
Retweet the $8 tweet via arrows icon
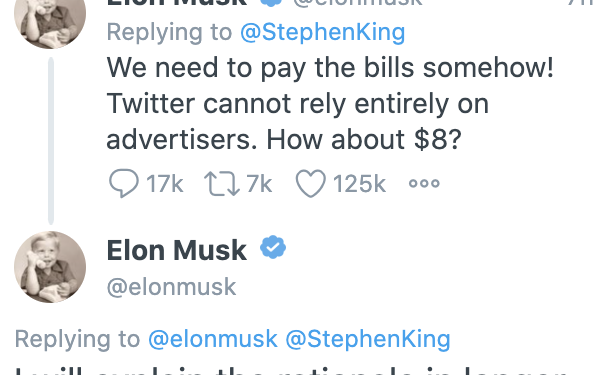pos(222,183)
